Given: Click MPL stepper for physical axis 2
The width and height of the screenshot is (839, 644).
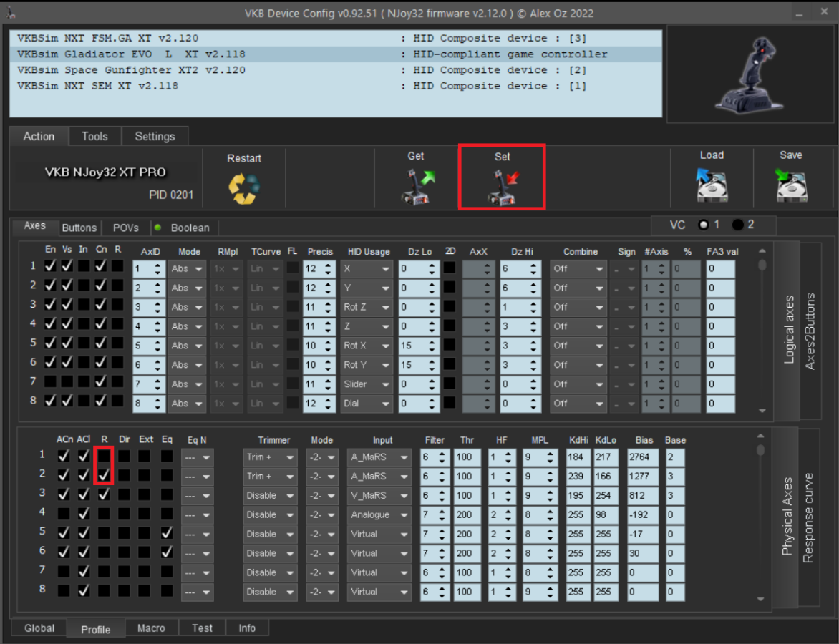Looking at the screenshot, I should 550,477.
